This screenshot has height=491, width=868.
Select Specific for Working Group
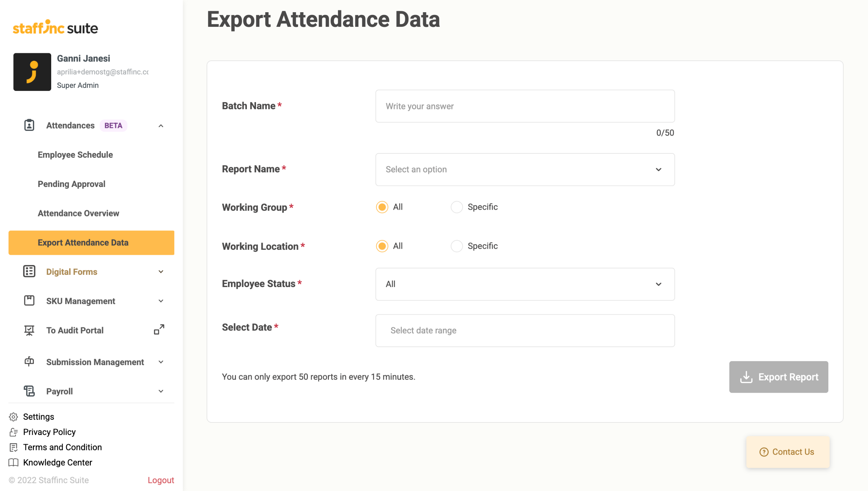pos(457,207)
